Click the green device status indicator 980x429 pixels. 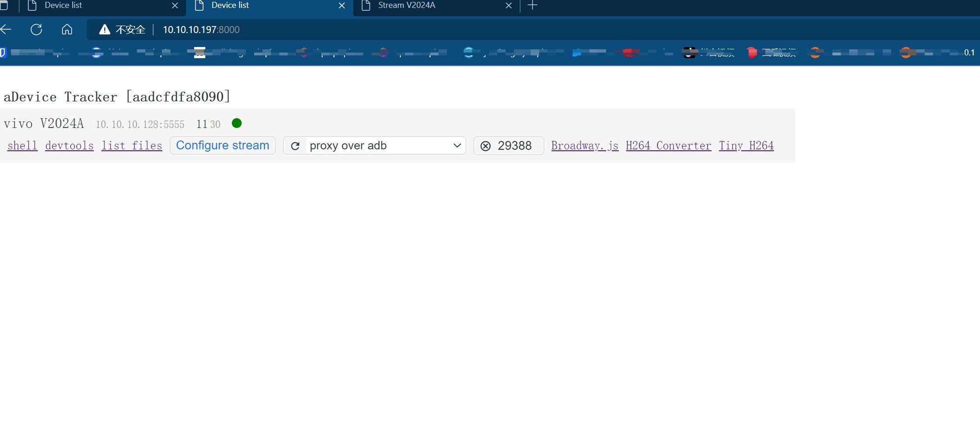click(x=237, y=123)
